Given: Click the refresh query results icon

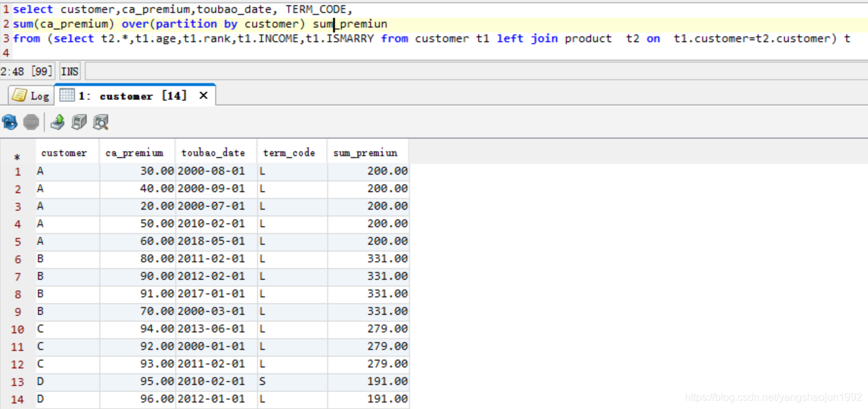Looking at the screenshot, I should 10,122.
